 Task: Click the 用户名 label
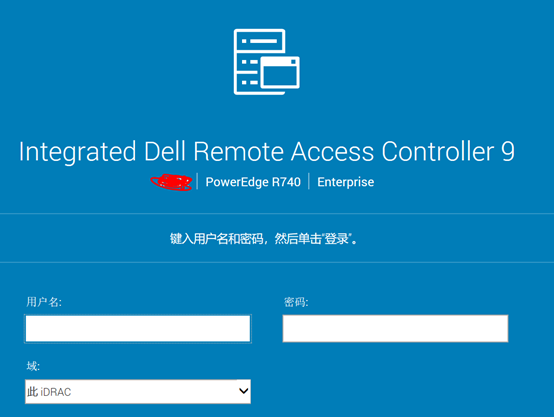[x=44, y=302]
